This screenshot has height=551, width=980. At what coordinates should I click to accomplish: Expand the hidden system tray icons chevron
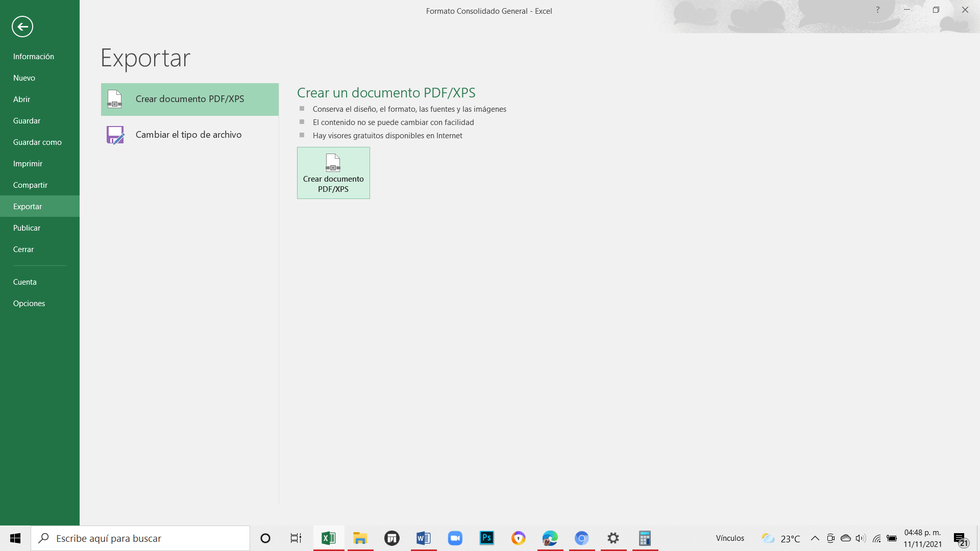pyautogui.click(x=815, y=538)
